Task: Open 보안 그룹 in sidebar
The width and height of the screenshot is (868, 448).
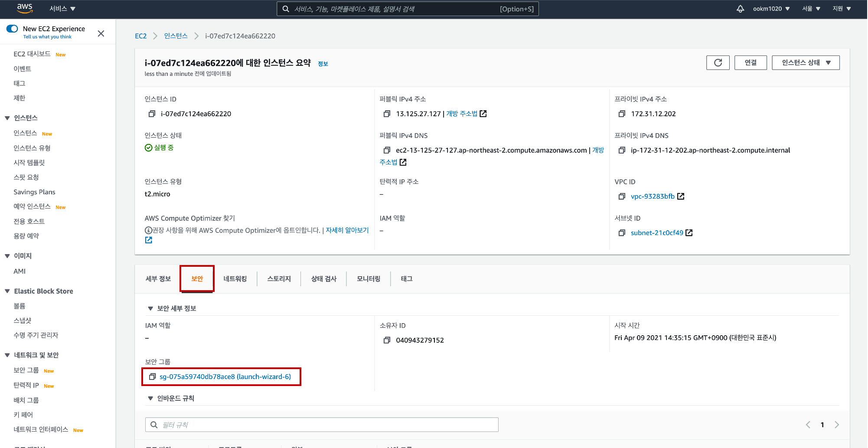Action: pyautogui.click(x=26, y=370)
